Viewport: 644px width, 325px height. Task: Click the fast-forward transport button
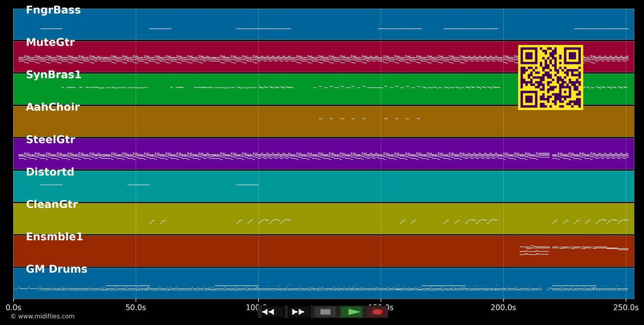[x=299, y=312]
